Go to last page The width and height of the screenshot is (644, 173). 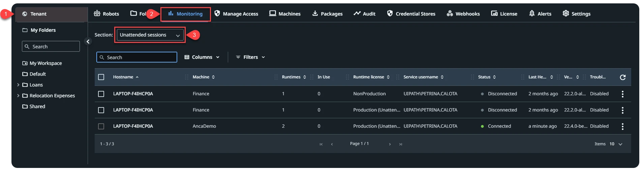pos(401,144)
